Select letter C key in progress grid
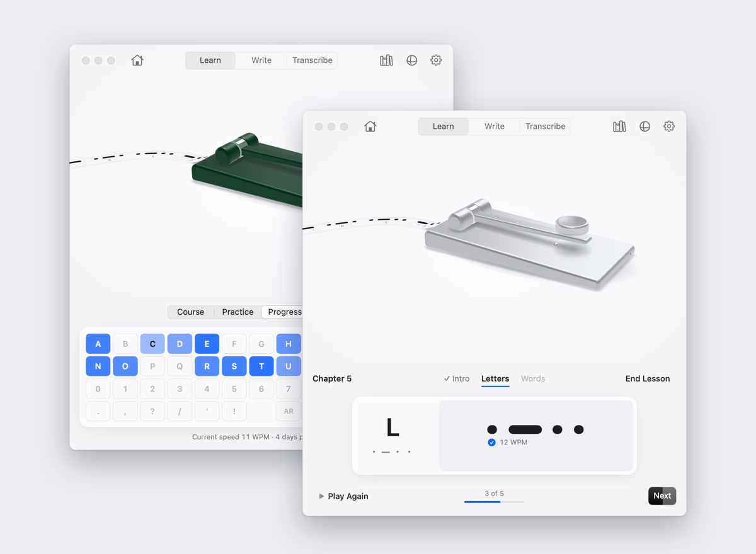 tap(152, 344)
